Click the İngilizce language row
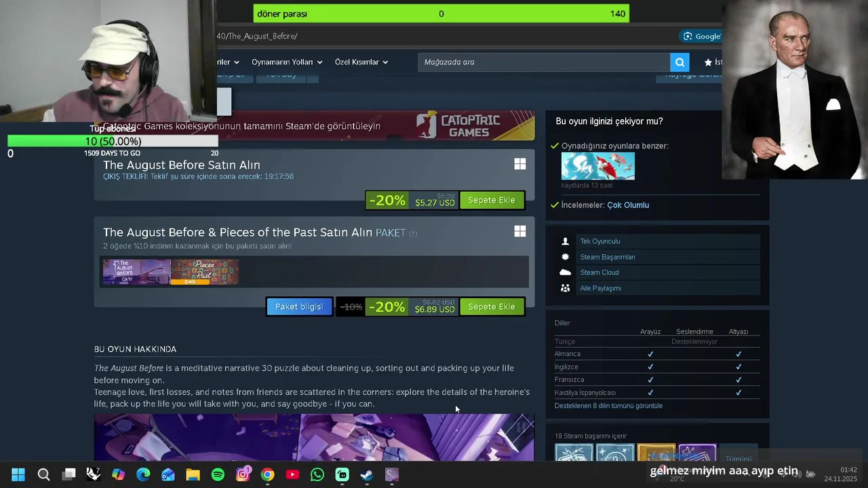868x488 pixels. [x=657, y=367]
